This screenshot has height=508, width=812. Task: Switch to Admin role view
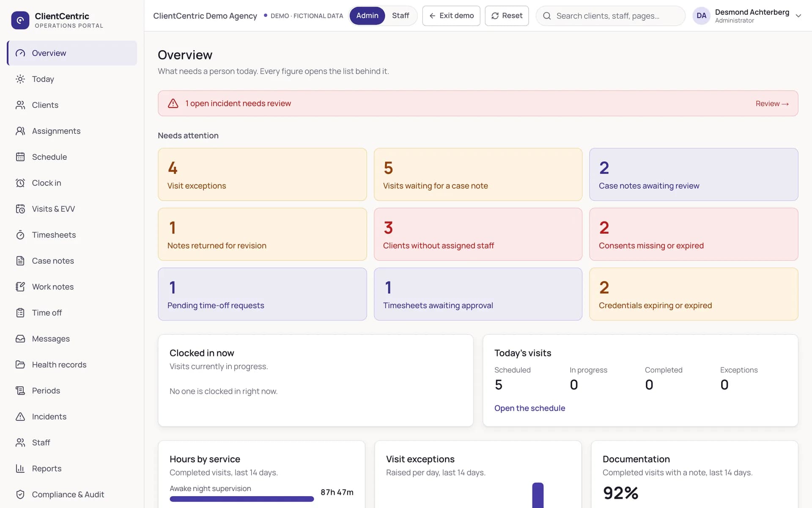(367, 16)
